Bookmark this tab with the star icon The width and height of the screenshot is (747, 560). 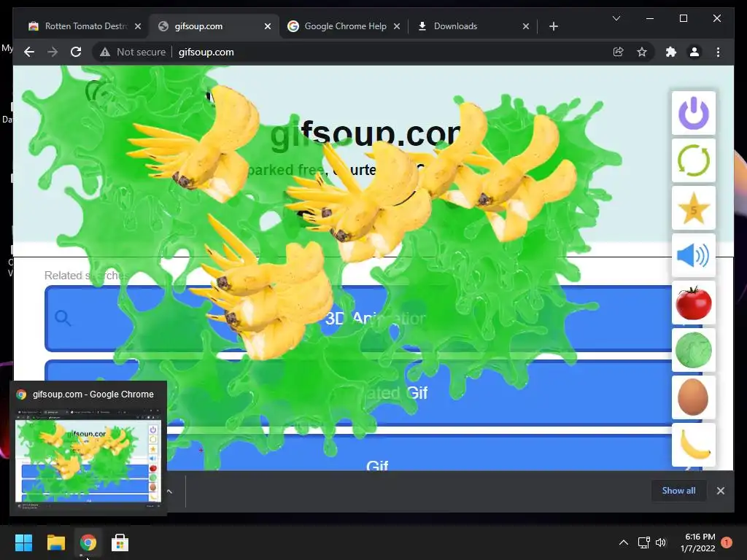click(x=642, y=52)
